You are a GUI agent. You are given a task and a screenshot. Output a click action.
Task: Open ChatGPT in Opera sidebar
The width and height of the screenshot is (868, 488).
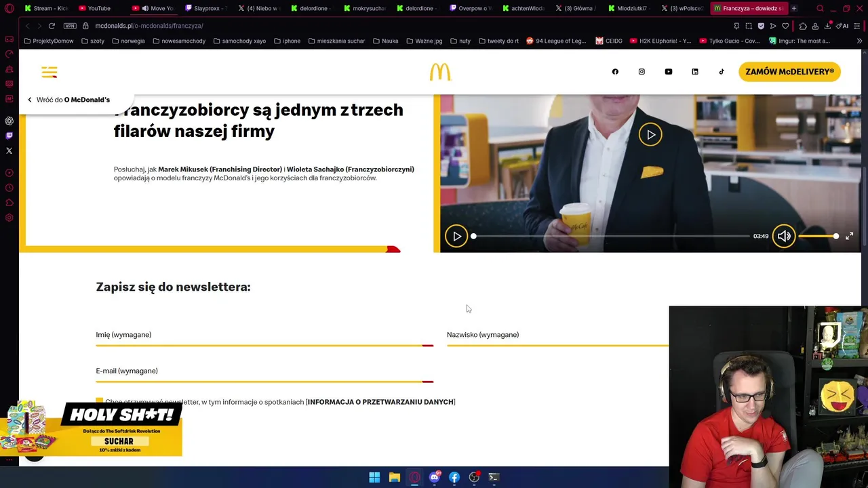point(9,121)
